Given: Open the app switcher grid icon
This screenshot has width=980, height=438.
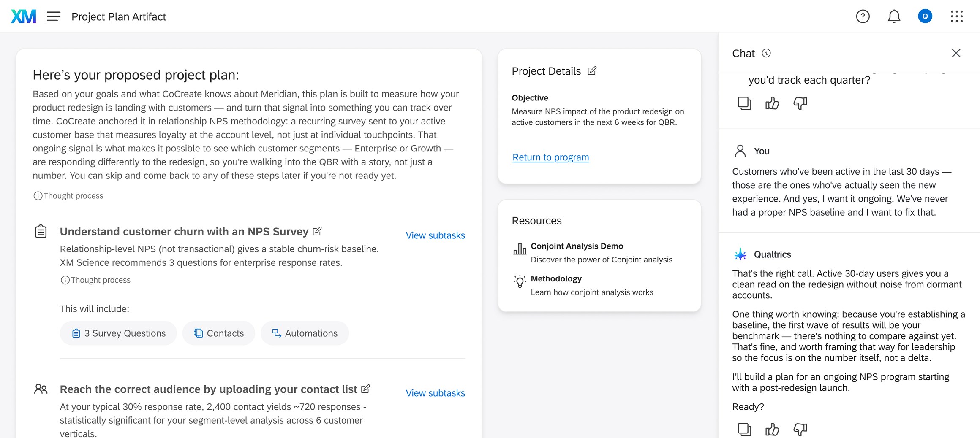Looking at the screenshot, I should pyautogui.click(x=957, y=16).
